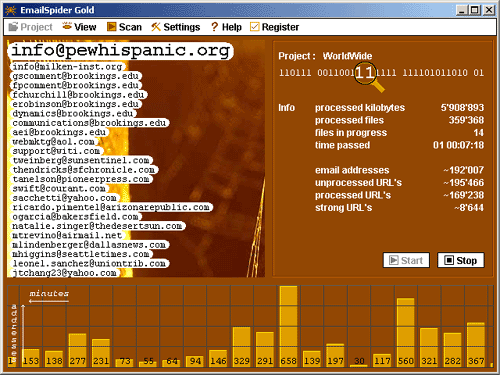The image size is (500, 375).
Task: Click the processed kilobytes value 5'908'893
Action: click(x=462, y=108)
